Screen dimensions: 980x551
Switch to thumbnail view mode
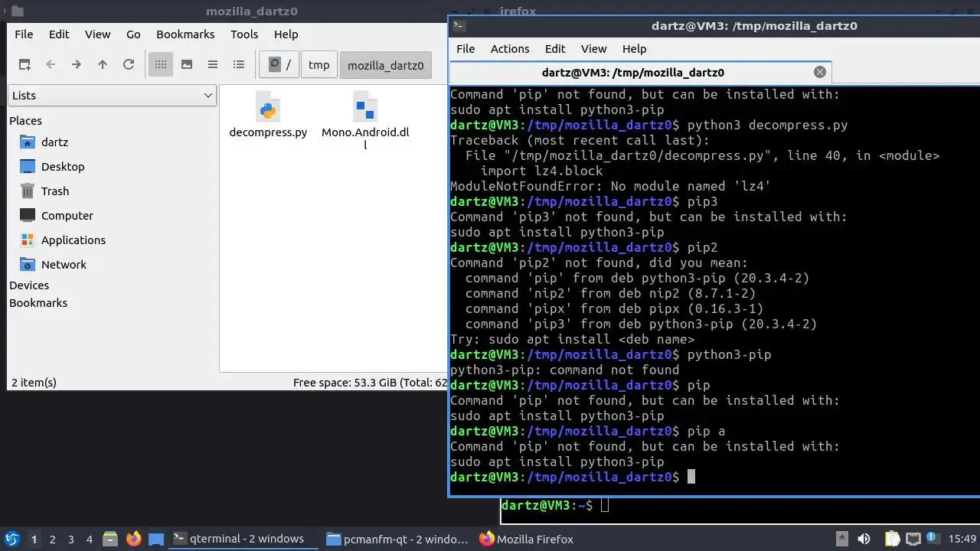(187, 65)
